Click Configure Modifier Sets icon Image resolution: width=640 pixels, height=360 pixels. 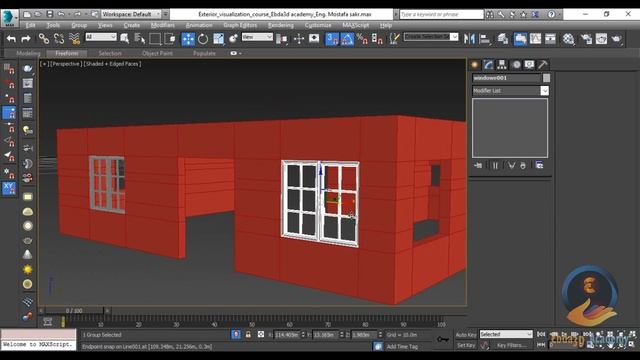pyautogui.click(x=540, y=165)
